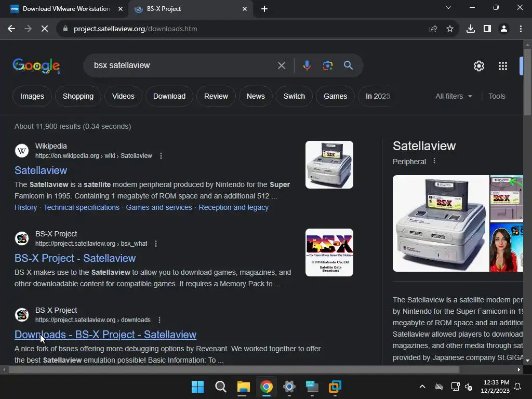The width and height of the screenshot is (532, 399).
Task: Open the Technical specifications sitelink
Action: pos(82,207)
